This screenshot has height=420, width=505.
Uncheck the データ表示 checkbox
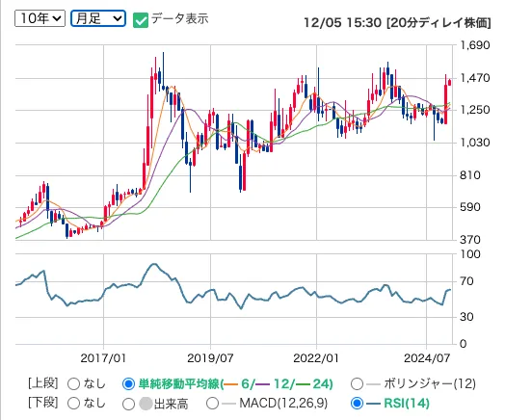click(x=141, y=20)
